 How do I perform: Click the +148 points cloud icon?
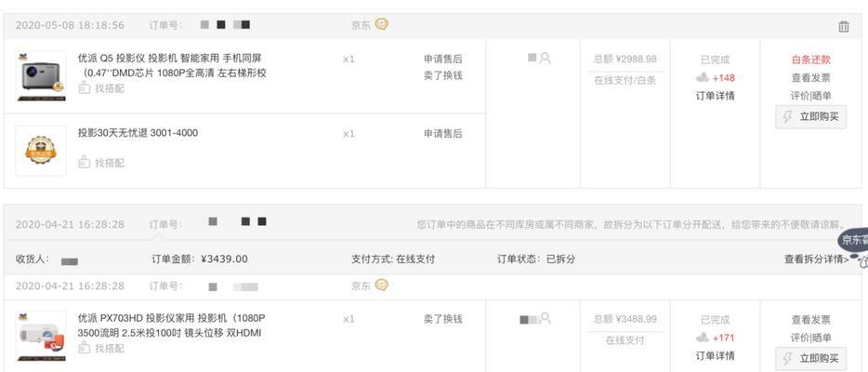(702, 77)
